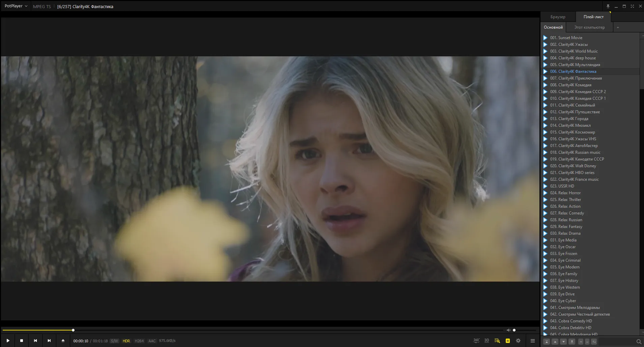644x347 pixels.
Task: Select 008. Clarity4K Комедия entry
Action: 591,85
